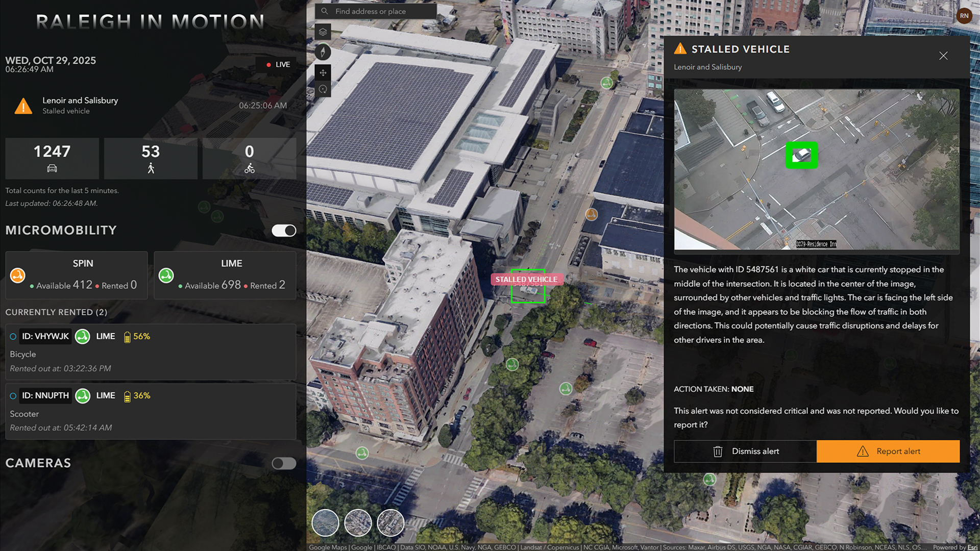Select the first circular basemap thumbnail
This screenshot has height=551, width=980.
click(325, 523)
